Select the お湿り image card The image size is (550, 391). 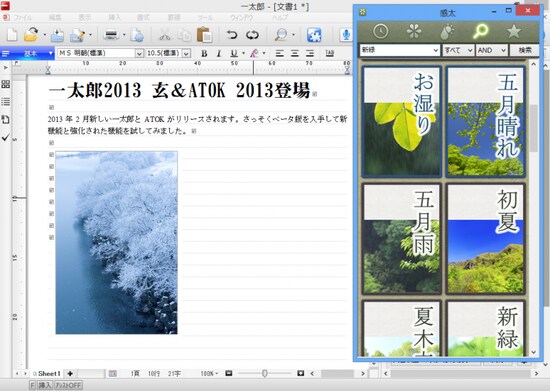click(401, 121)
